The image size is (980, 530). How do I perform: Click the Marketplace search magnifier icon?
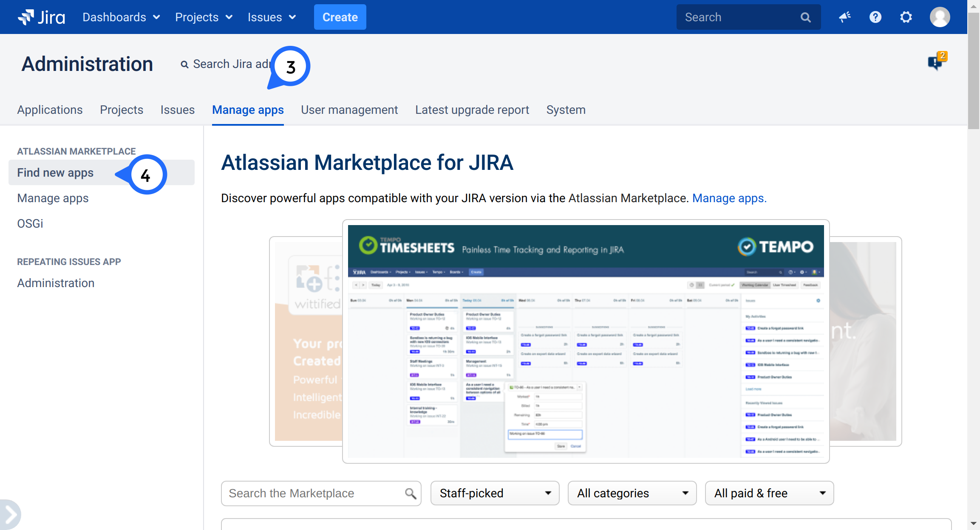(410, 493)
